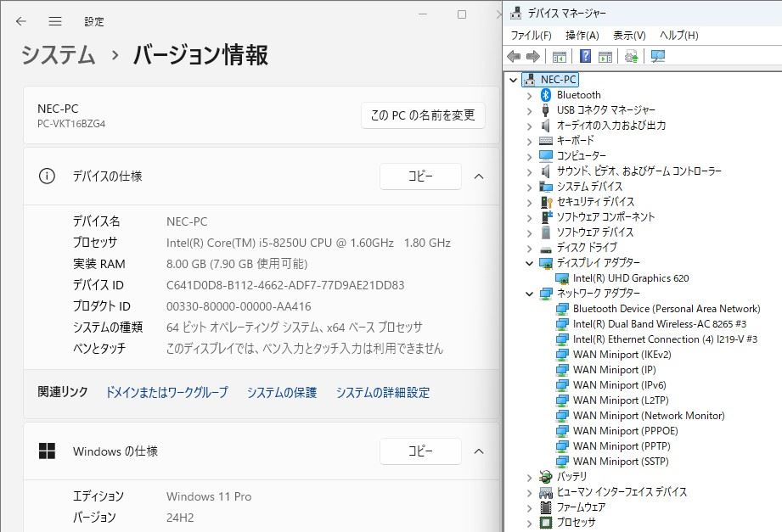Go to システム via the breadcrumb
Viewport: 782px width, 532px height.
click(x=58, y=54)
